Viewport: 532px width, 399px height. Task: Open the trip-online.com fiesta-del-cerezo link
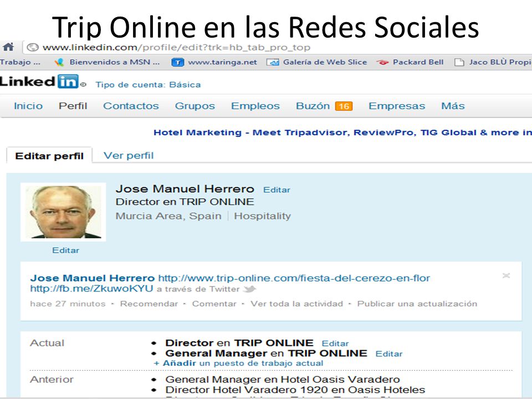tap(294, 278)
